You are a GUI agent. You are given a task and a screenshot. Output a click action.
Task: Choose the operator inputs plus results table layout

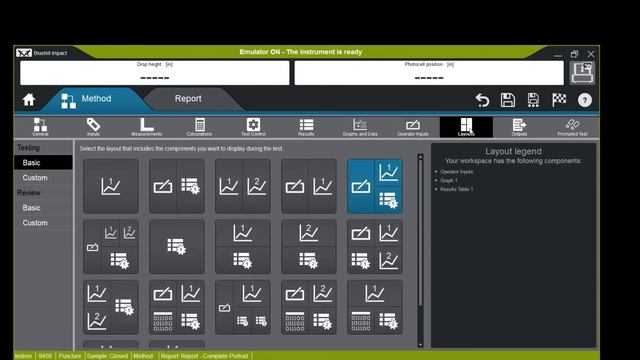click(x=177, y=186)
